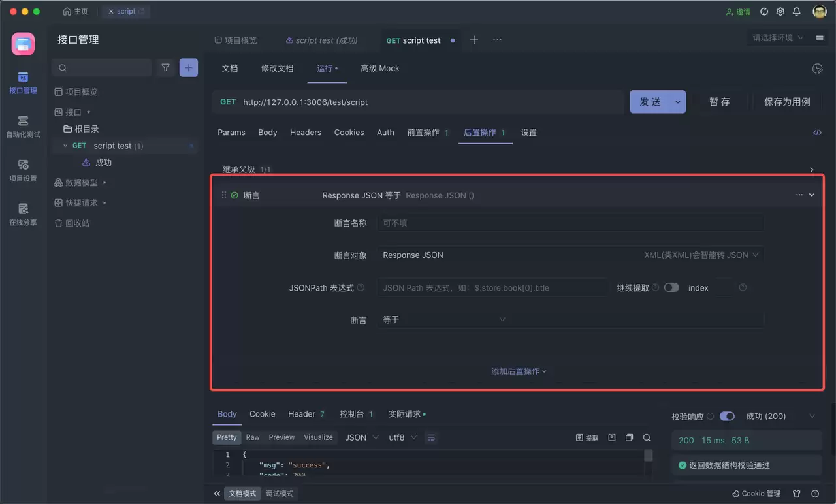The height and width of the screenshot is (504, 836).
Task: Open the assertion row more options ellipsis
Action: (x=799, y=195)
